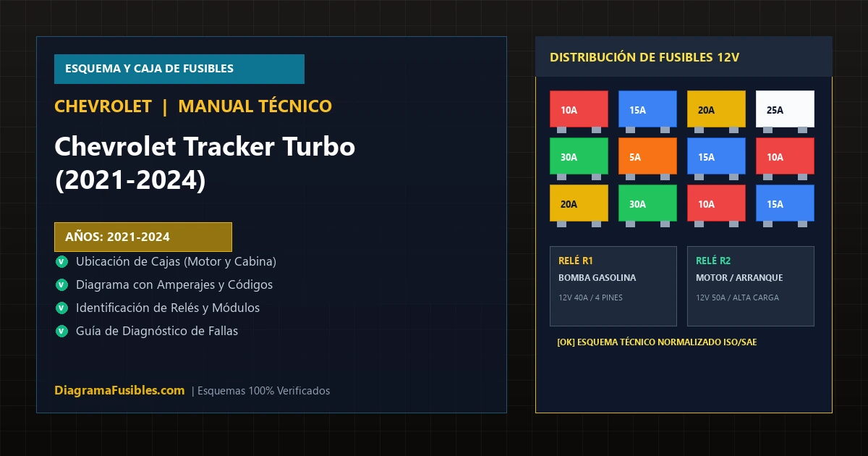Select the red 10A fuse in third row
The width and height of the screenshot is (868, 456).
point(716,203)
